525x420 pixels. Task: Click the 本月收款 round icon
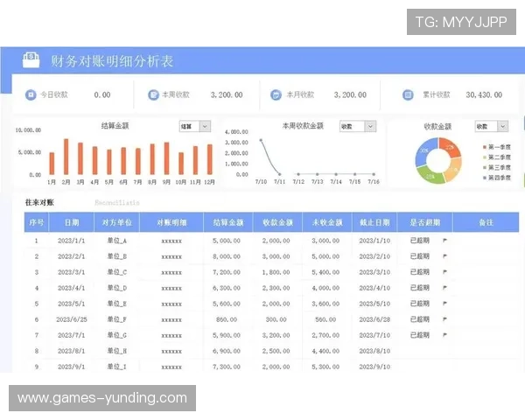click(276, 94)
